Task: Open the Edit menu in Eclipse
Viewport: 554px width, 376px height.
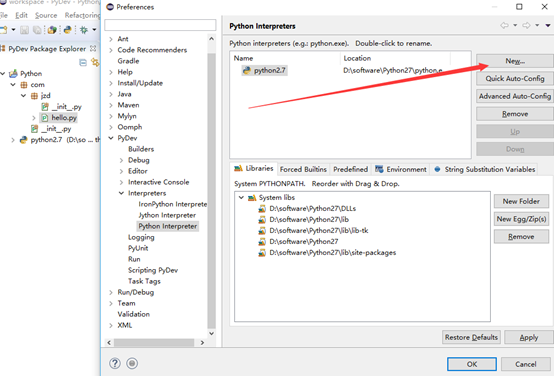Action: [x=21, y=15]
